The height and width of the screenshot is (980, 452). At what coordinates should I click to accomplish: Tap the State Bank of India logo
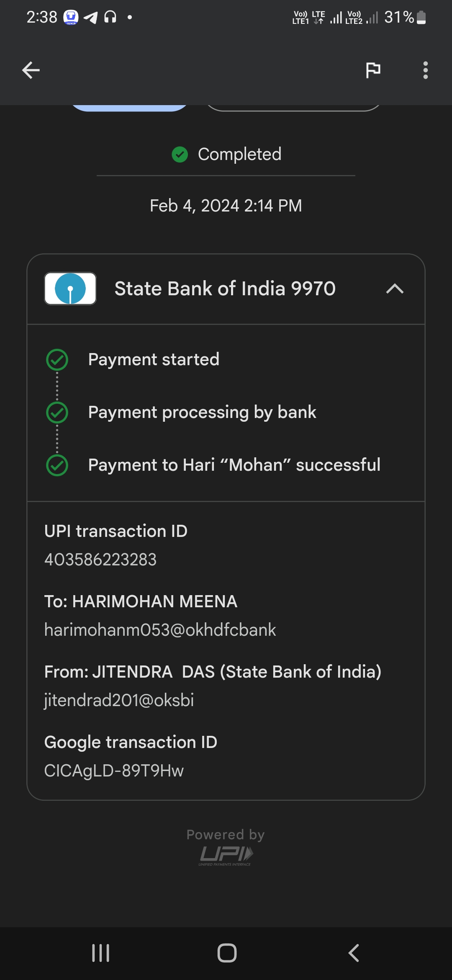70,289
